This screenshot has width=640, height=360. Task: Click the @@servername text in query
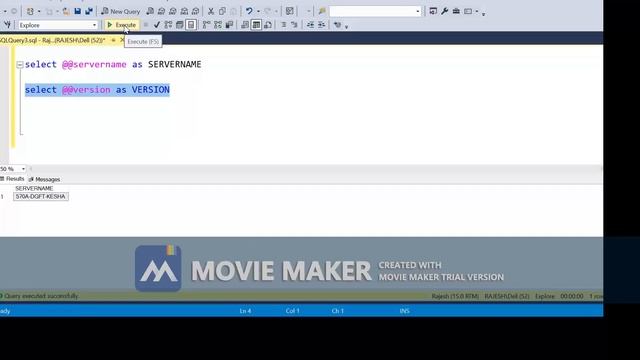tap(94, 64)
